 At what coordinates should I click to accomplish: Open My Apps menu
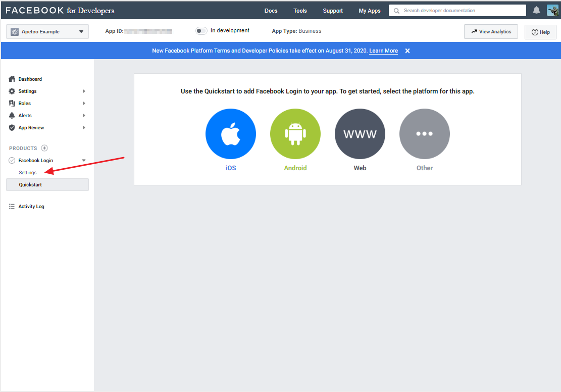pos(369,11)
